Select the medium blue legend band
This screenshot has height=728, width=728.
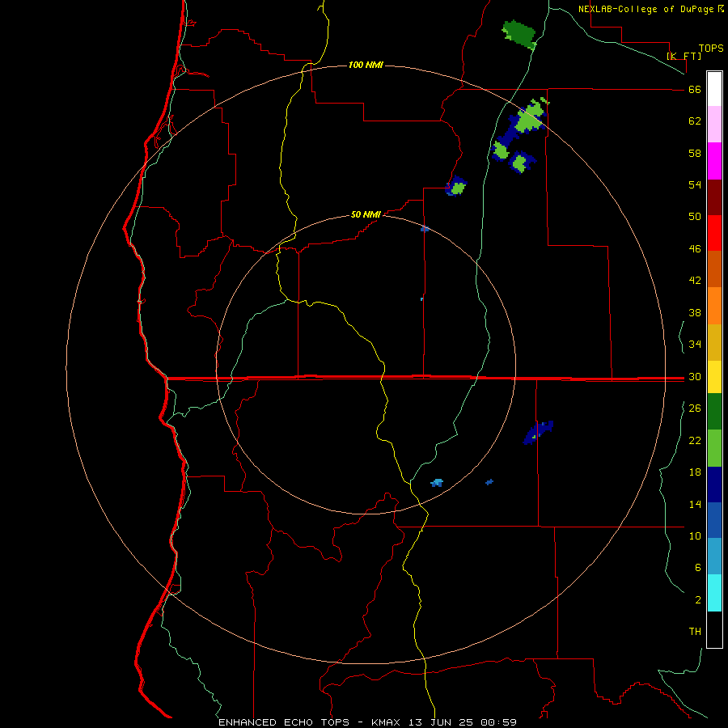714,520
